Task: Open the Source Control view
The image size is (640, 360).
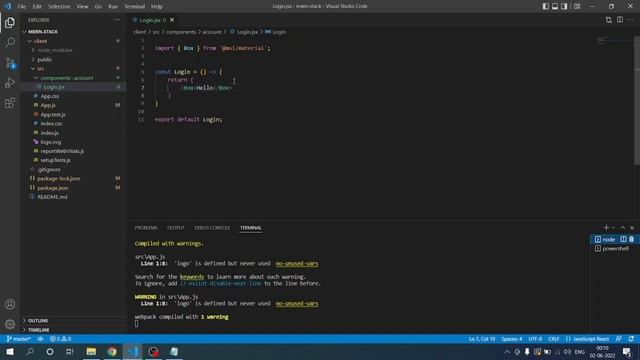Action: pyautogui.click(x=10, y=63)
